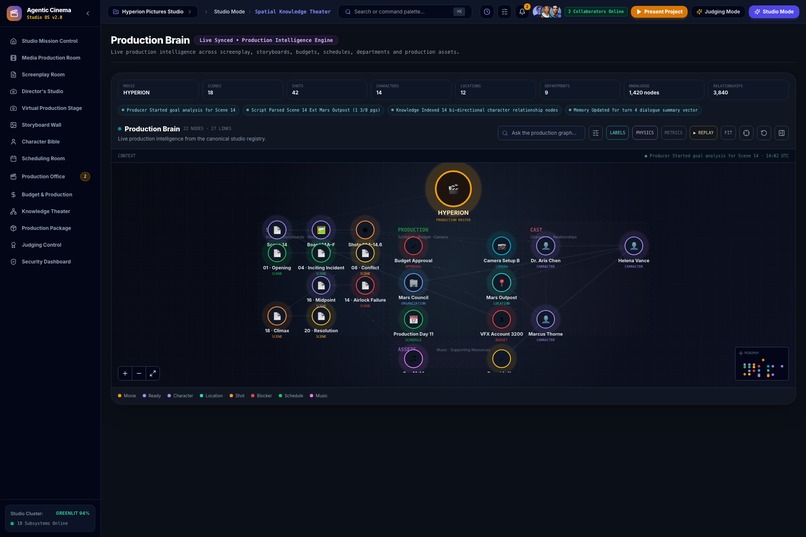Open Media Production Room
The width and height of the screenshot is (806, 537).
[x=49, y=58]
